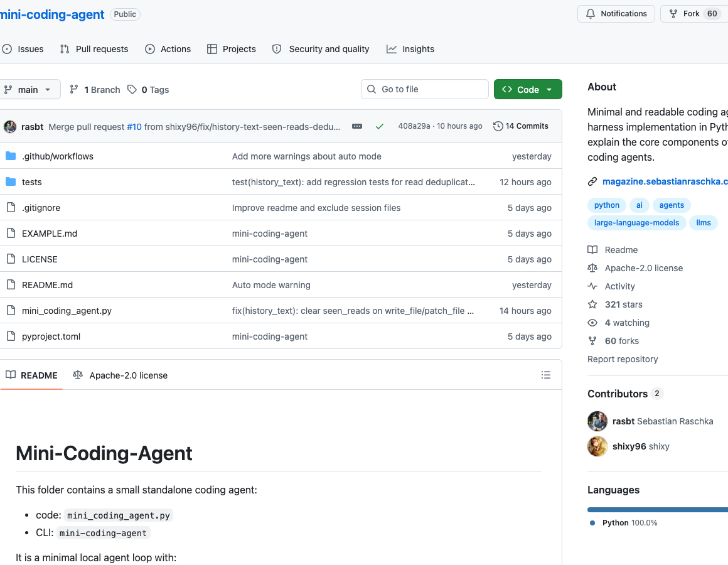Watch the repo with the eye icon

click(592, 323)
